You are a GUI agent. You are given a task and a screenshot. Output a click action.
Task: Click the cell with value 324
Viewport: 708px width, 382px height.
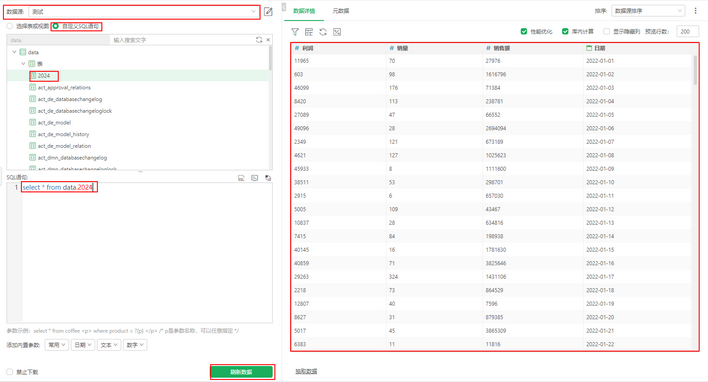coord(393,276)
